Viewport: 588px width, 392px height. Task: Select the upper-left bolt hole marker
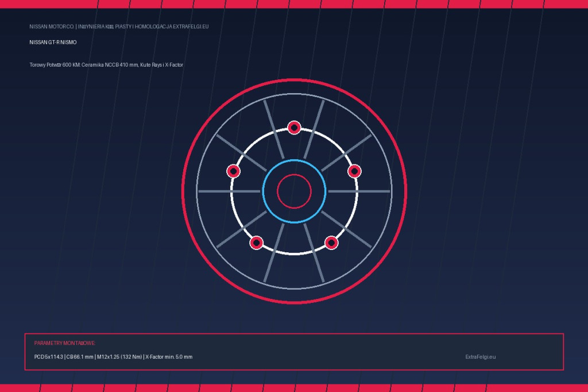click(x=233, y=171)
